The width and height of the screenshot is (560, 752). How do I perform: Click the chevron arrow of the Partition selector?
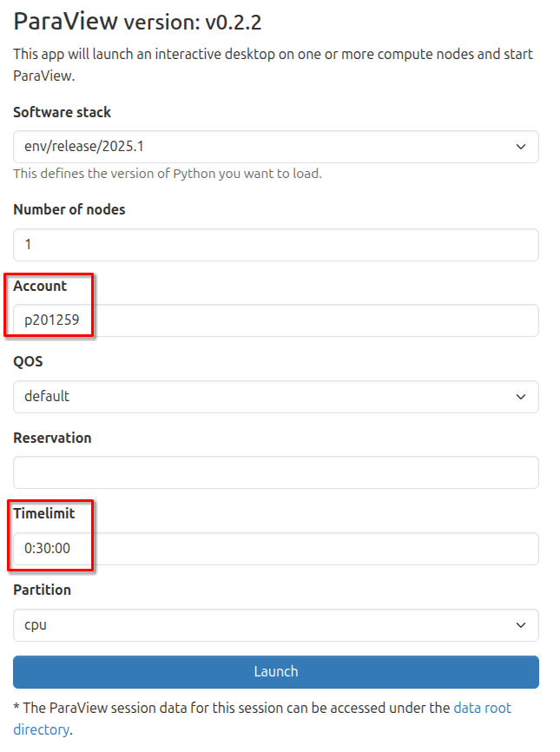[521, 624]
